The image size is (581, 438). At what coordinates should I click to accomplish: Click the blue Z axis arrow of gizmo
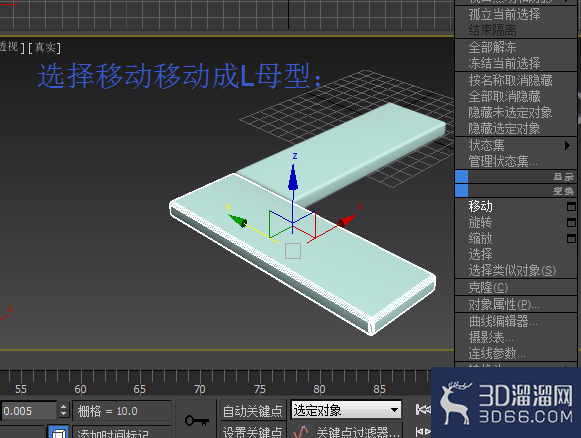click(x=293, y=178)
